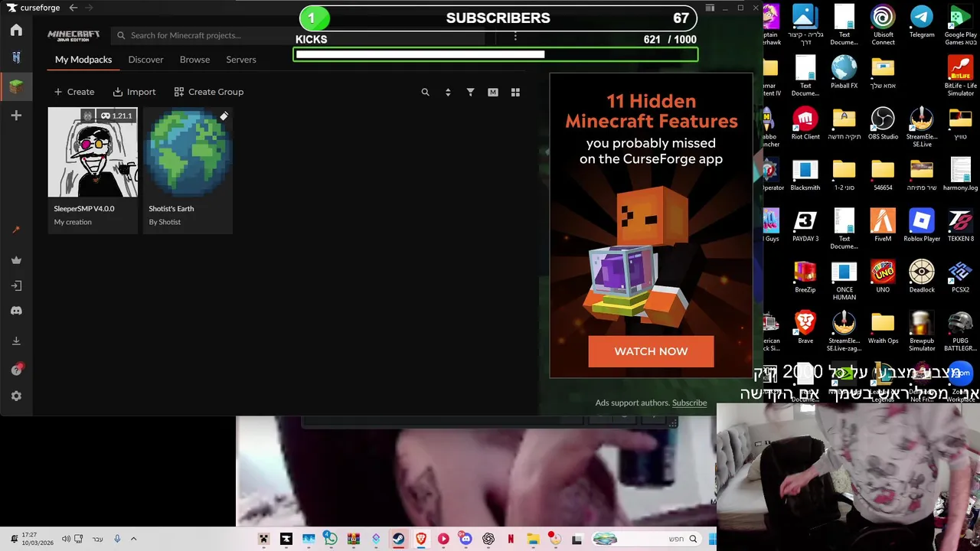Click the Create Group button
The image size is (980, 551).
click(209, 92)
